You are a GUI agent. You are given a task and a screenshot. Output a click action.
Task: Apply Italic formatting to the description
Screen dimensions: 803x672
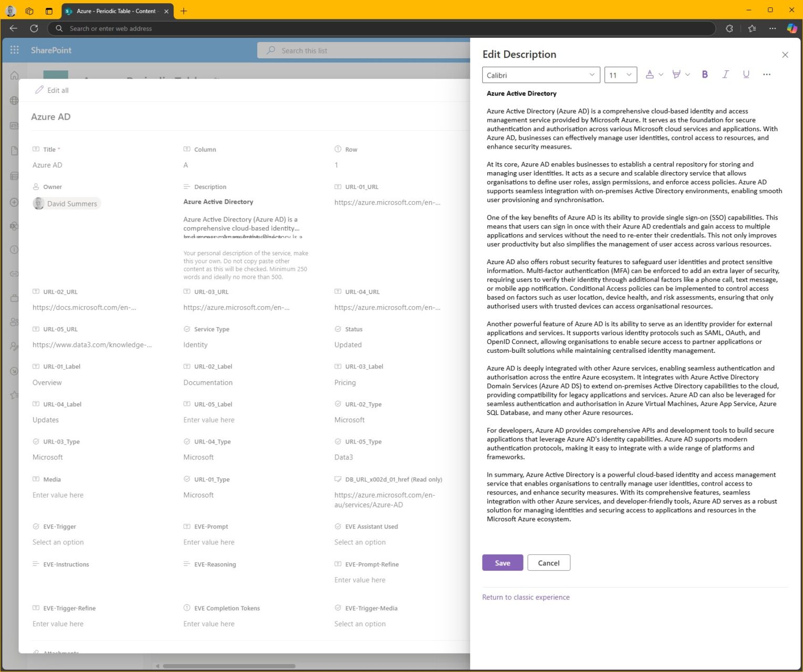(725, 74)
